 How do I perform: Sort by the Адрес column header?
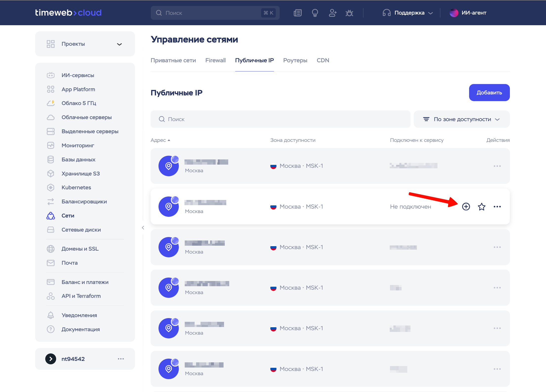coord(160,140)
